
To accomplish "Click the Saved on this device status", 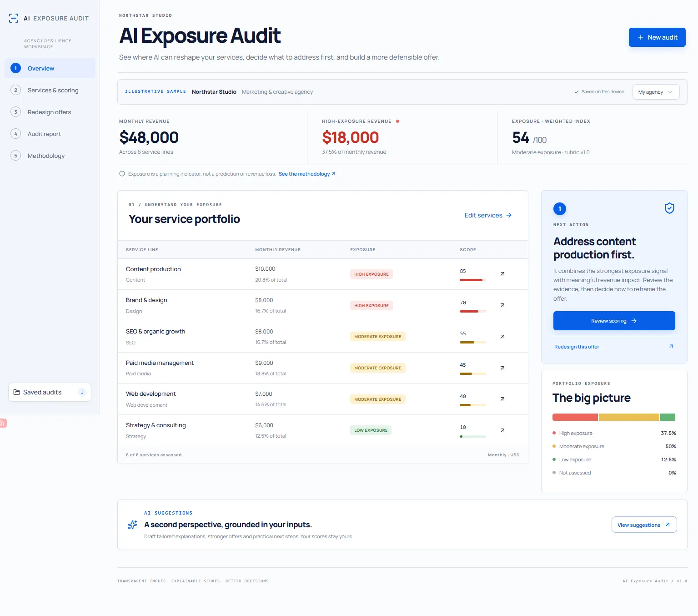I will (599, 92).
